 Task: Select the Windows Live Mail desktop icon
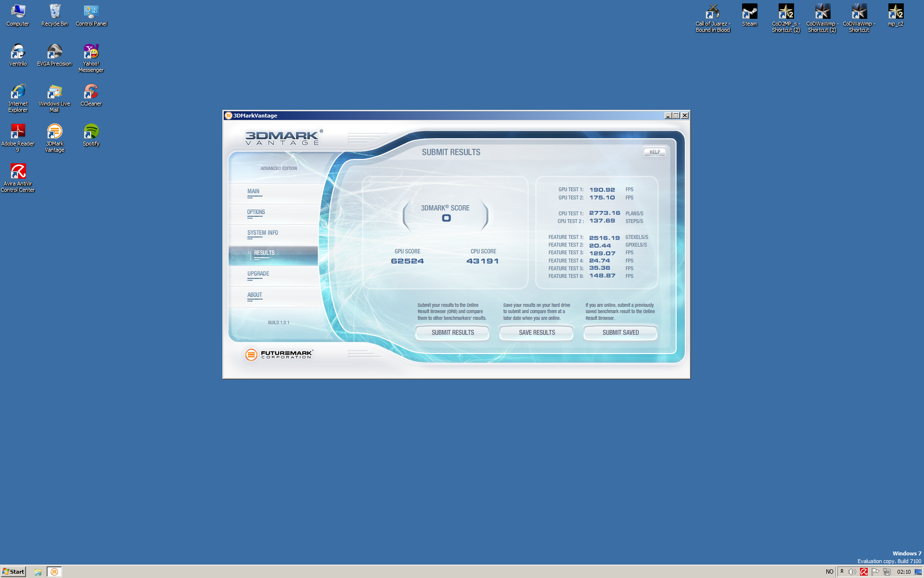tap(54, 98)
